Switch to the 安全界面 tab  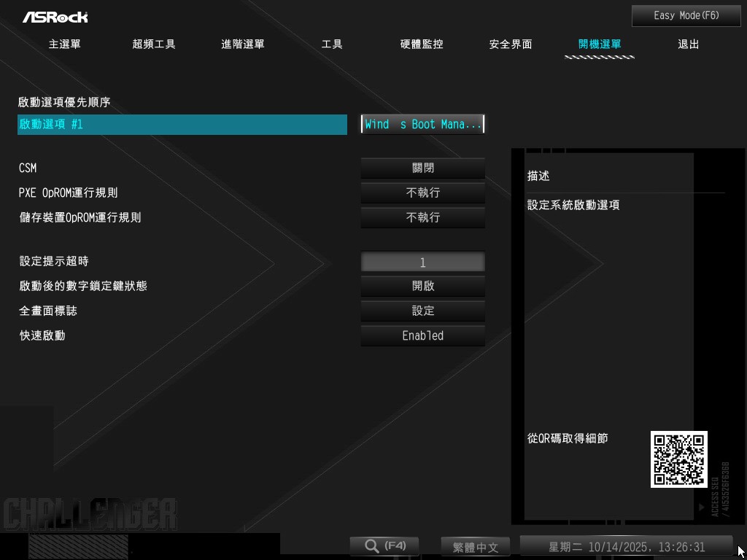511,44
